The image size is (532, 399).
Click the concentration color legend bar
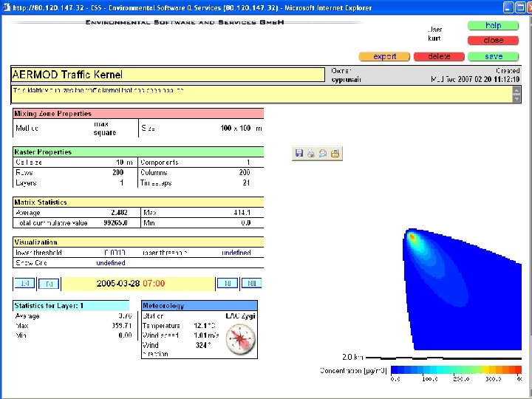[x=456, y=369]
